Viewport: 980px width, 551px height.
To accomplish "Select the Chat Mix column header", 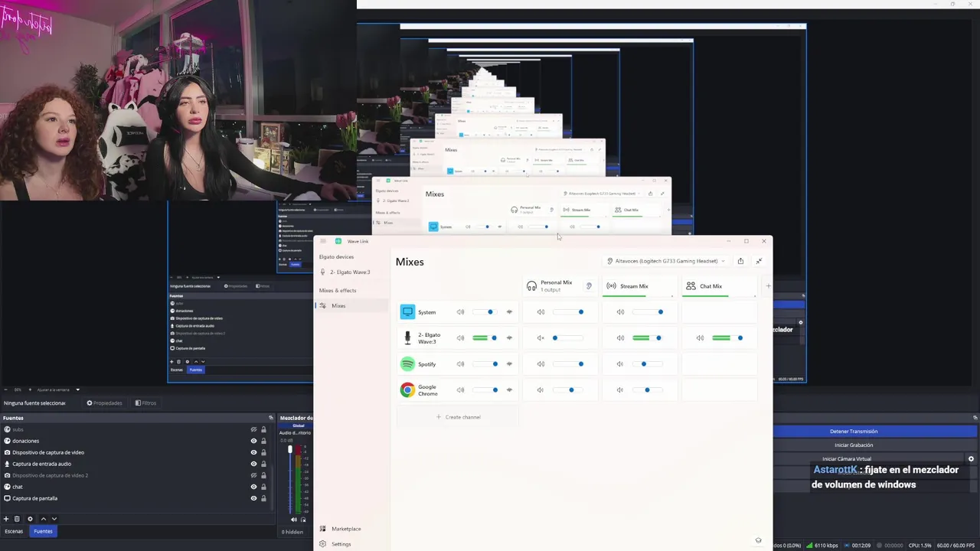I will [719, 286].
